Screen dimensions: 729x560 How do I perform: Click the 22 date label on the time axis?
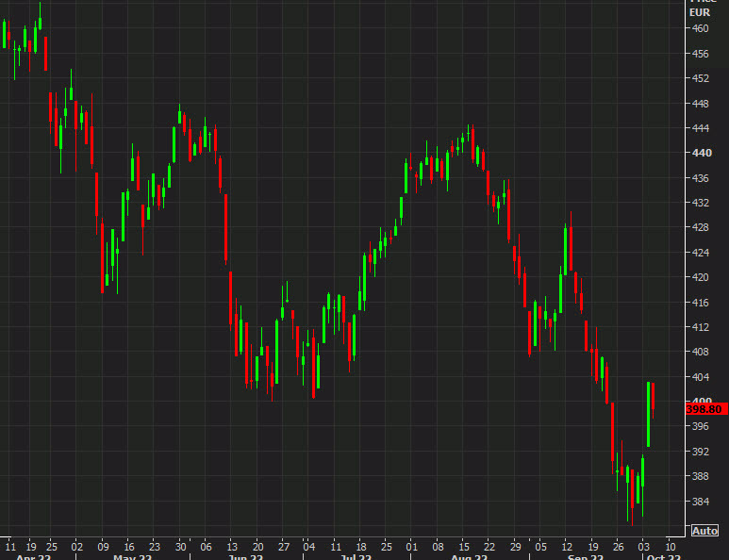point(489,547)
